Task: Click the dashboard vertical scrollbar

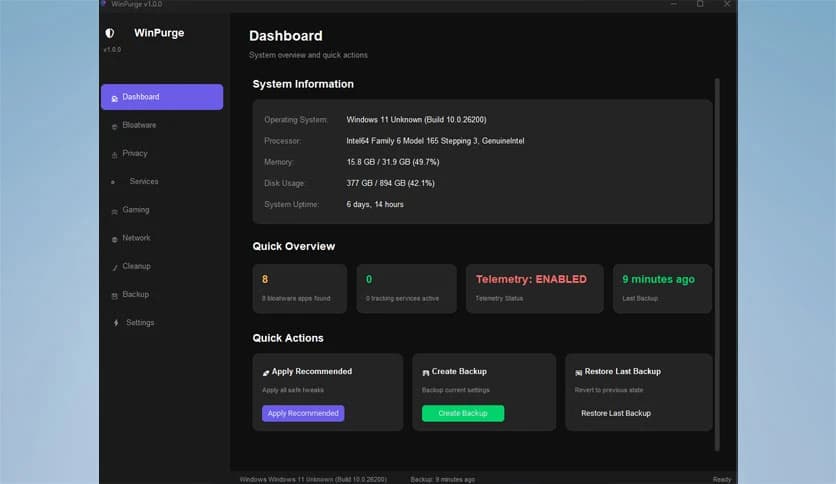Action: point(717,265)
